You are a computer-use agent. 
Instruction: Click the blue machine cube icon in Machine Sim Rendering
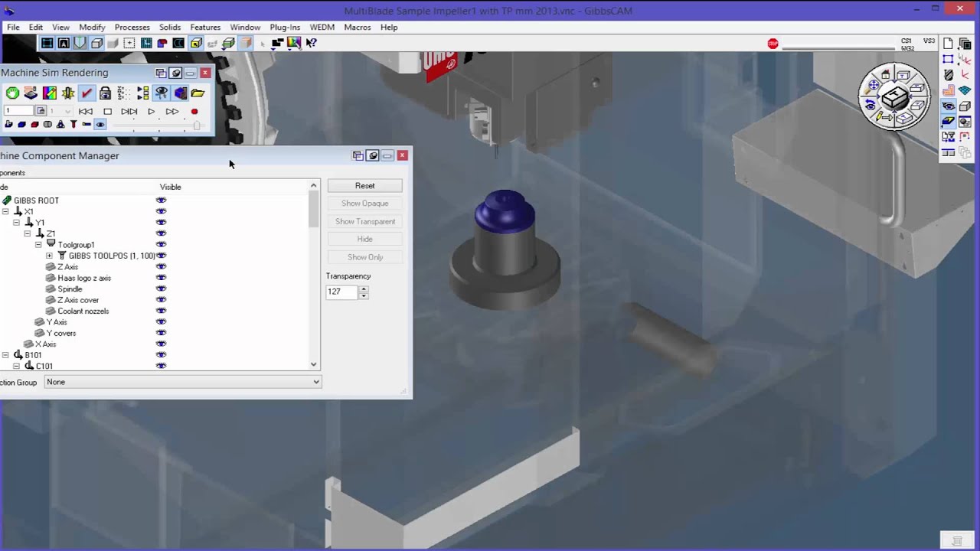180,93
